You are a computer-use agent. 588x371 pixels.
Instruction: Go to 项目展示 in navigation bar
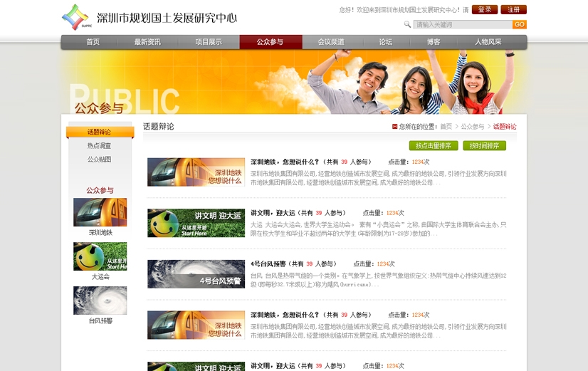pos(209,42)
